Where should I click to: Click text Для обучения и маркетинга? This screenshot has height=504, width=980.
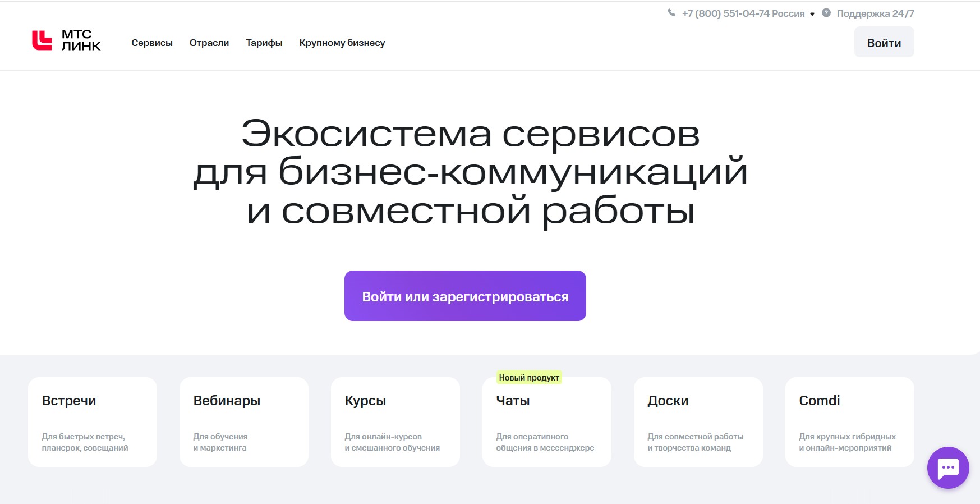point(220,442)
